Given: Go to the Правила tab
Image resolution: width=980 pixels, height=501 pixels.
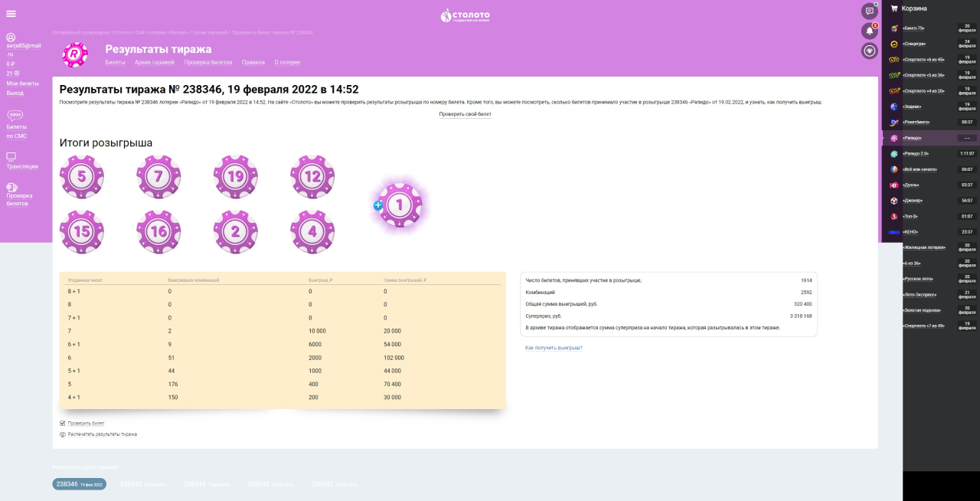Looking at the screenshot, I should coord(253,62).
